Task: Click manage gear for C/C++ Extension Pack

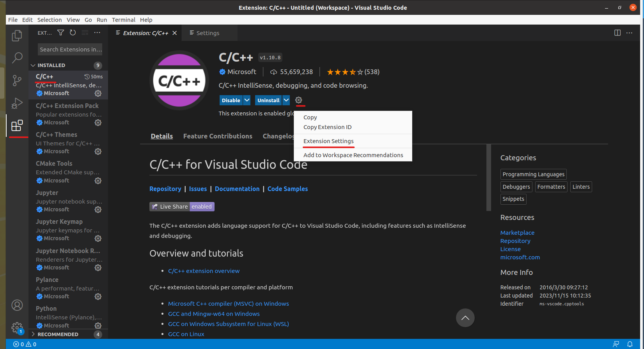Action: 98,122
